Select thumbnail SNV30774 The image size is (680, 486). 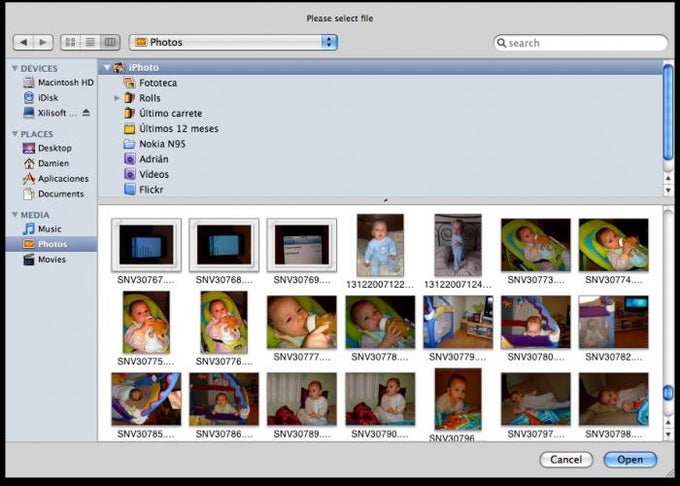click(614, 245)
